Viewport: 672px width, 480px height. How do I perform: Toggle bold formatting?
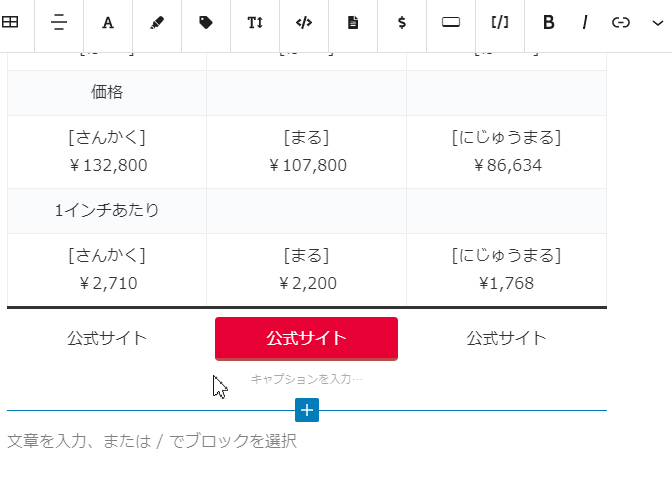[x=549, y=22]
